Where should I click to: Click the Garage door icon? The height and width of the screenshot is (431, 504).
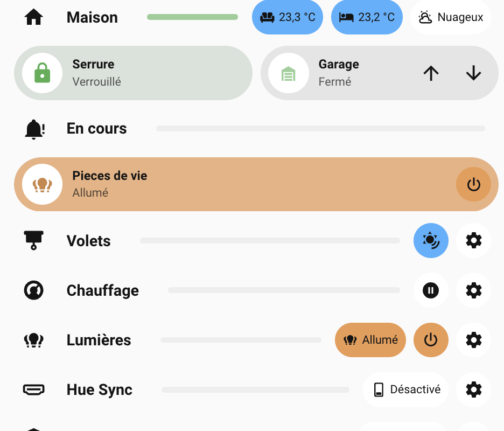(x=289, y=73)
